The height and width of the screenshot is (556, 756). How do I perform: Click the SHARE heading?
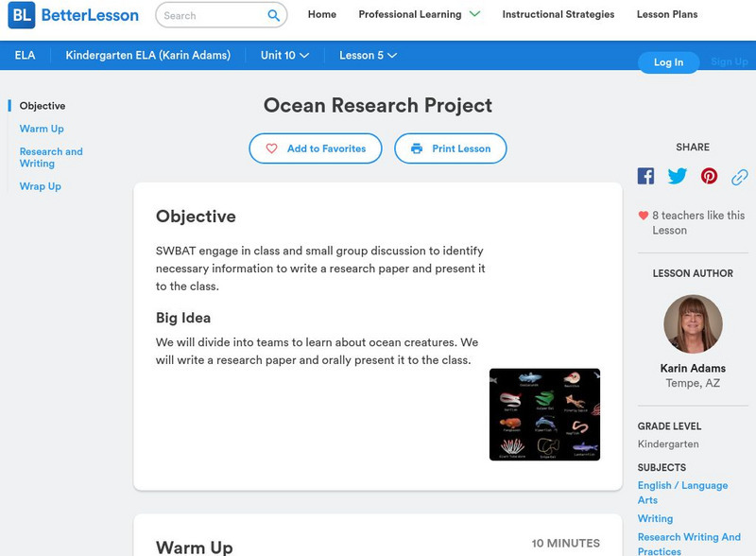click(x=693, y=148)
